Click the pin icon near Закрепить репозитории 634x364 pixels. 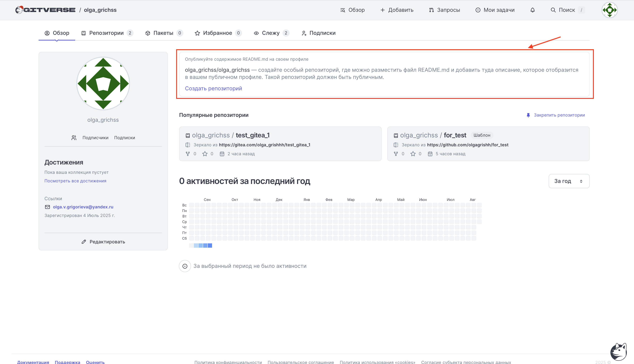pyautogui.click(x=528, y=115)
